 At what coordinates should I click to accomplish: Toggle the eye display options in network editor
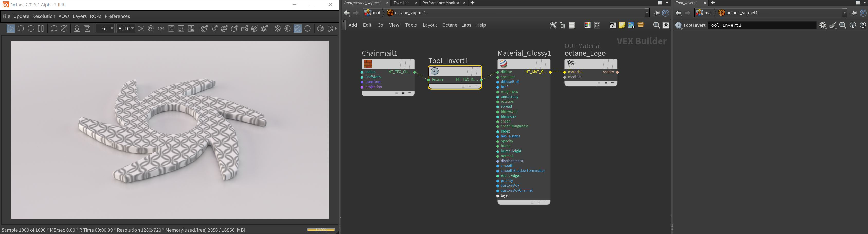(666, 25)
